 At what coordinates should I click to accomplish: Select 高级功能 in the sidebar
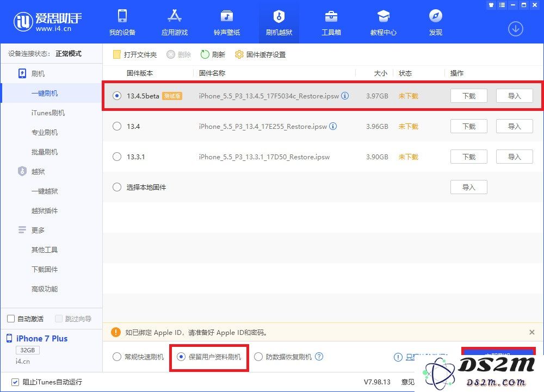pyautogui.click(x=45, y=289)
